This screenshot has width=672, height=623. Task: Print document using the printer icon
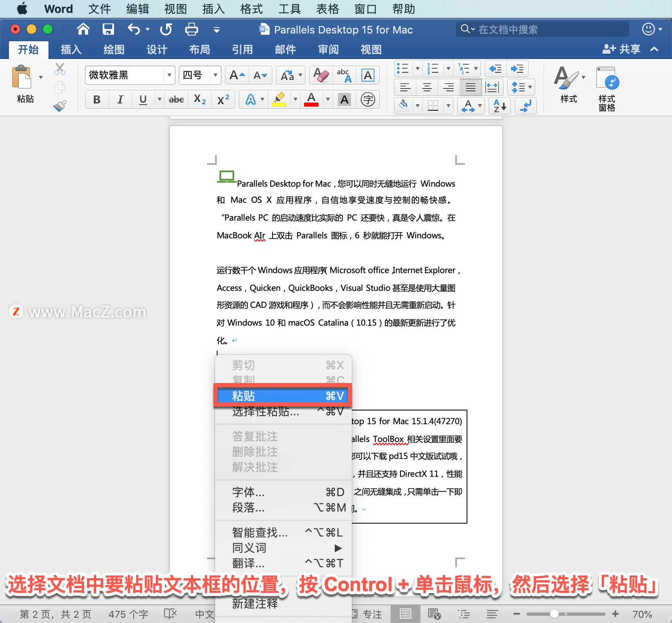click(191, 29)
